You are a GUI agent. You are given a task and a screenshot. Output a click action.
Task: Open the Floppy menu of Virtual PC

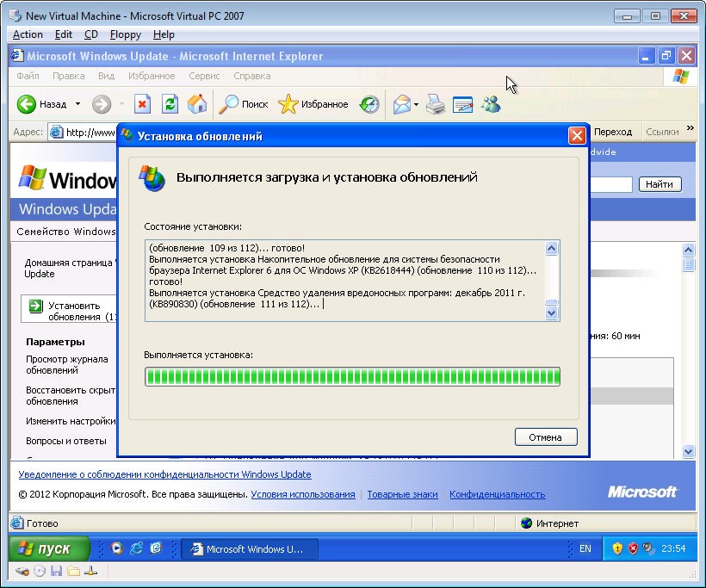coord(126,34)
